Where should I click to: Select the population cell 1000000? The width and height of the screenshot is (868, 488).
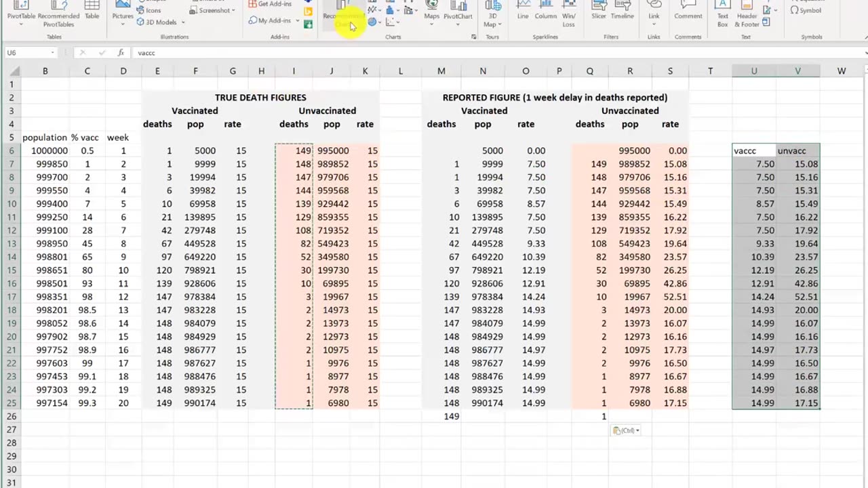(45, 150)
